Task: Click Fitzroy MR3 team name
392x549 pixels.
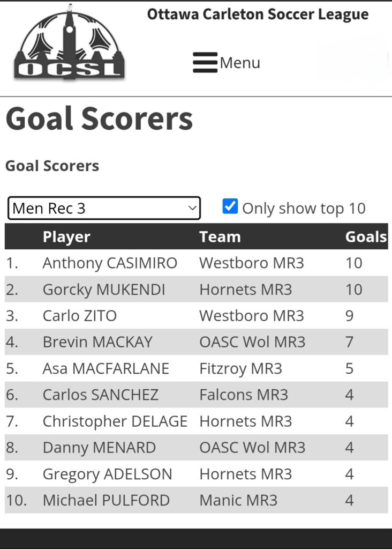Action: (240, 369)
